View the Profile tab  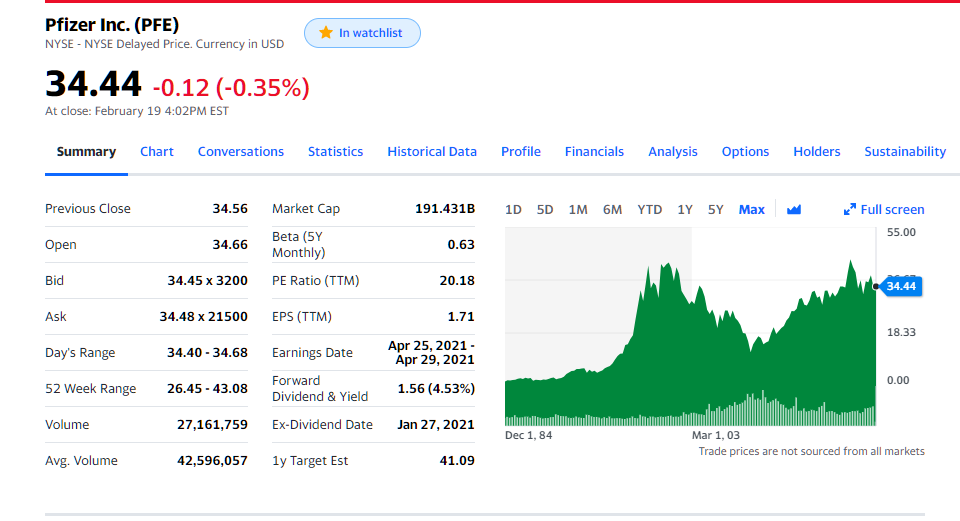pos(521,151)
